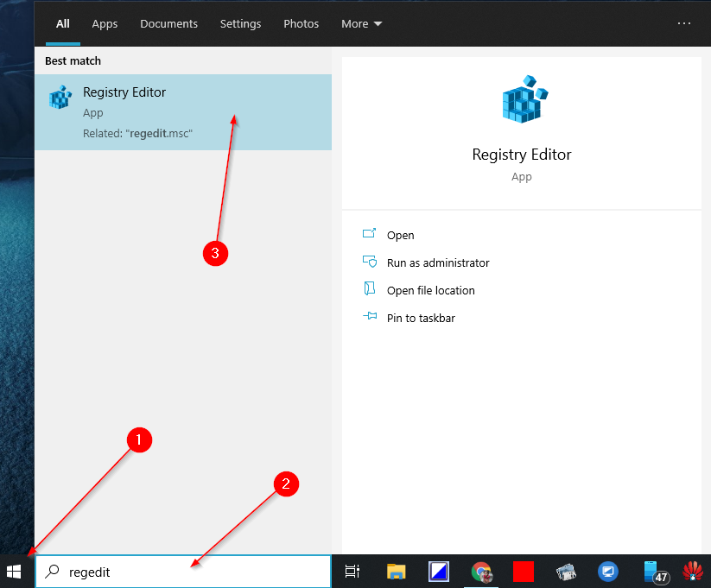The image size is (711, 588).
Task: Click the Open file location folder icon
Action: [370, 288]
